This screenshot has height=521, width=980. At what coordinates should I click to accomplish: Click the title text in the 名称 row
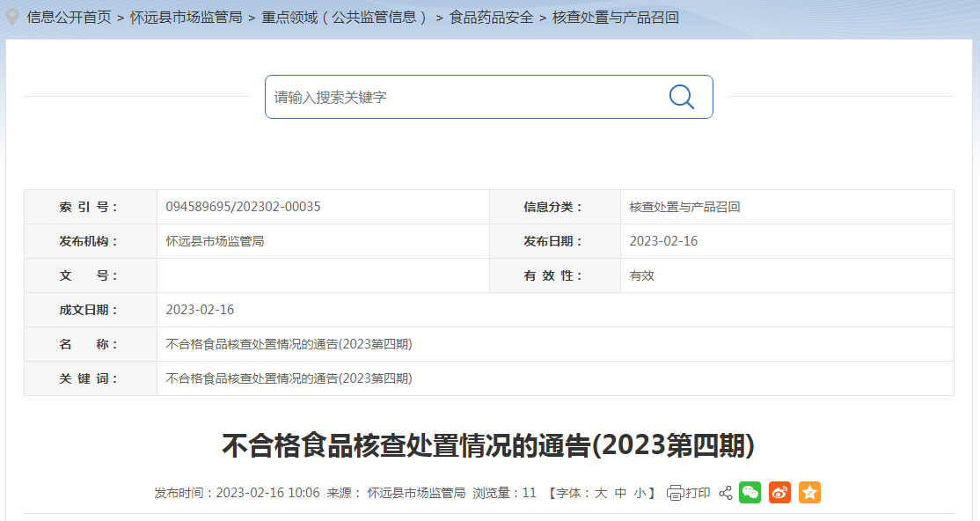tap(289, 345)
